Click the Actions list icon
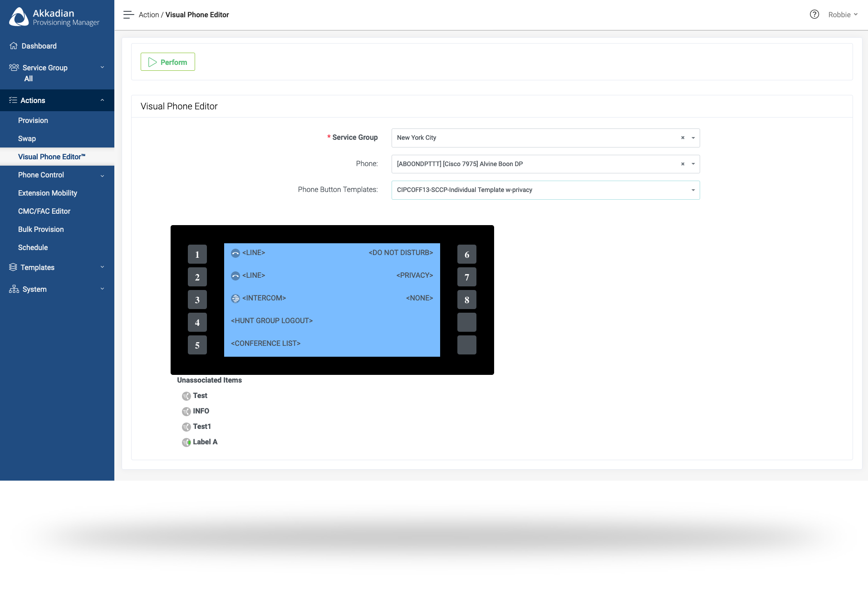The height and width of the screenshot is (590, 868). coord(13,100)
